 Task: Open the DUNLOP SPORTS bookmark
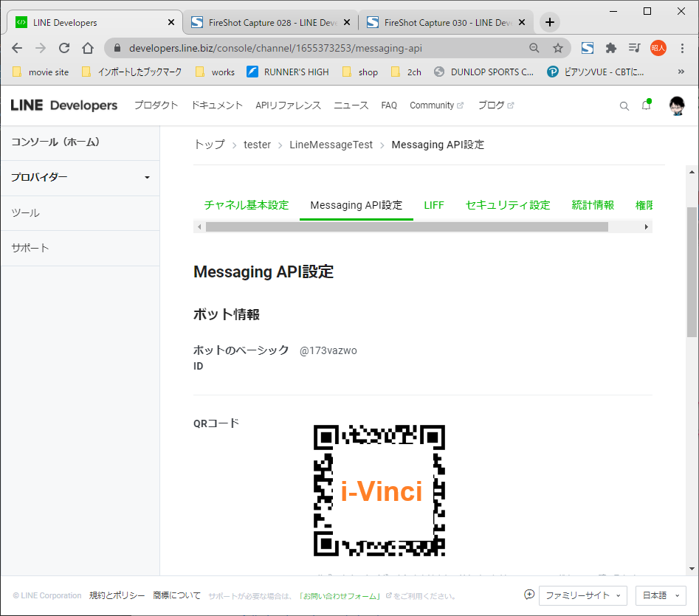pyautogui.click(x=483, y=72)
